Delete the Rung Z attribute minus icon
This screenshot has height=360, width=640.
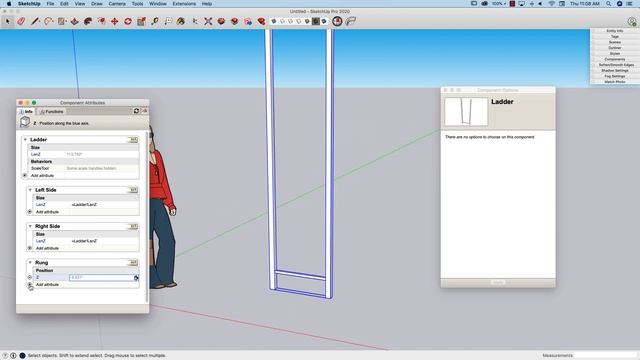tap(29, 277)
